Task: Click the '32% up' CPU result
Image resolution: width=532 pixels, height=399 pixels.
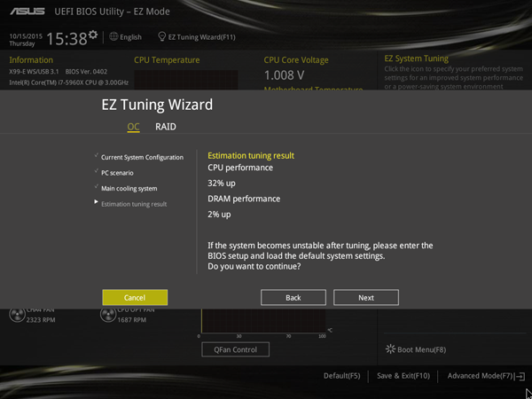Action: (x=222, y=184)
